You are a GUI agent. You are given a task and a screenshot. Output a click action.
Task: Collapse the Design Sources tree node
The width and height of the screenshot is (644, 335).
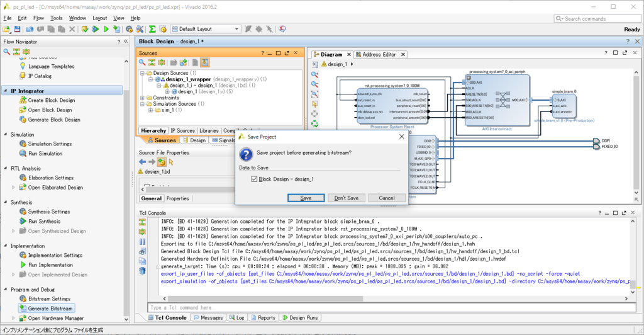point(142,73)
